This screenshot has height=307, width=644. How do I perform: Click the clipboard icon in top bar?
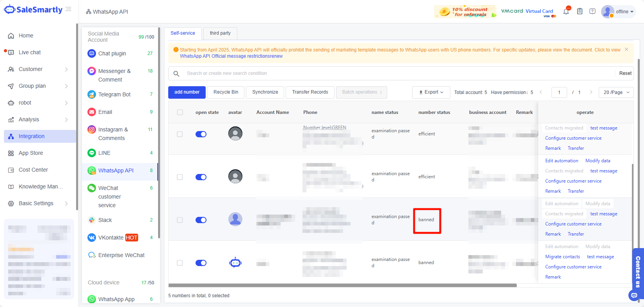[x=580, y=12]
